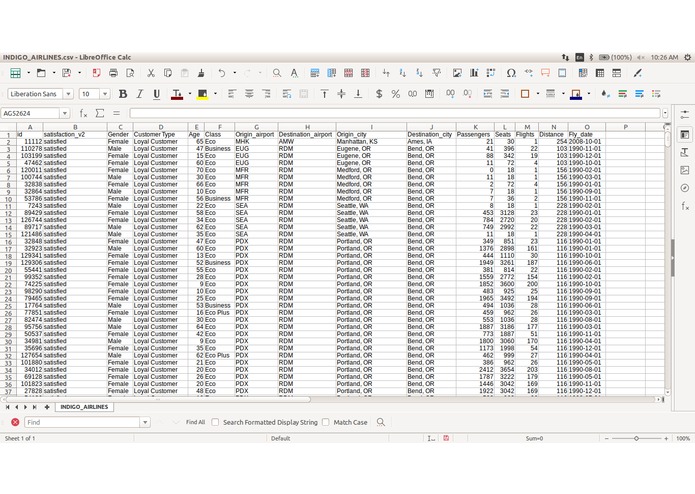695x494 pixels.
Task: Enable Search Formatted Display String checkbox
Action: coord(215,422)
